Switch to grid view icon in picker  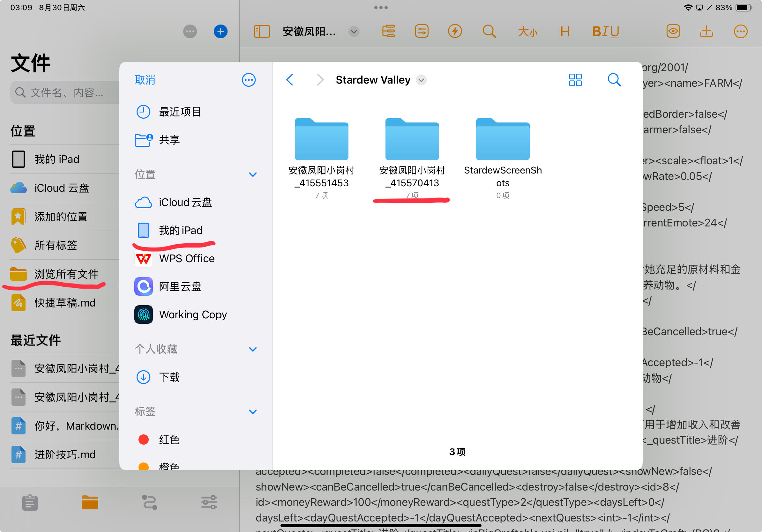coord(575,80)
